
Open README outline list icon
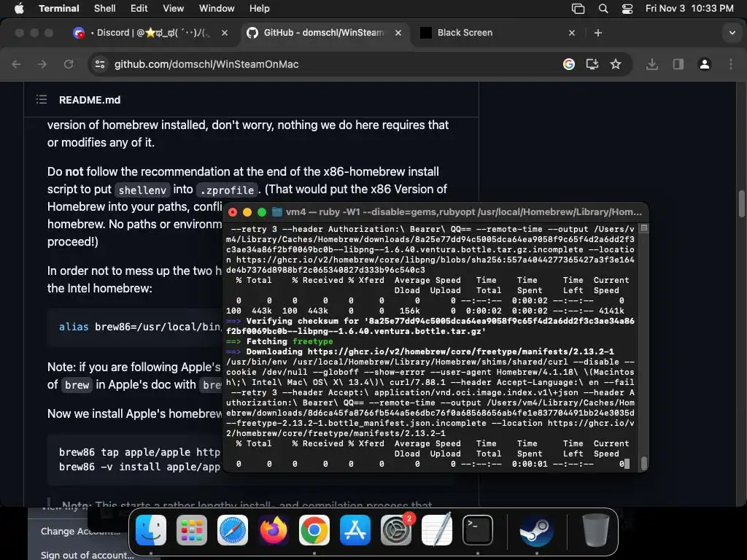(x=42, y=99)
